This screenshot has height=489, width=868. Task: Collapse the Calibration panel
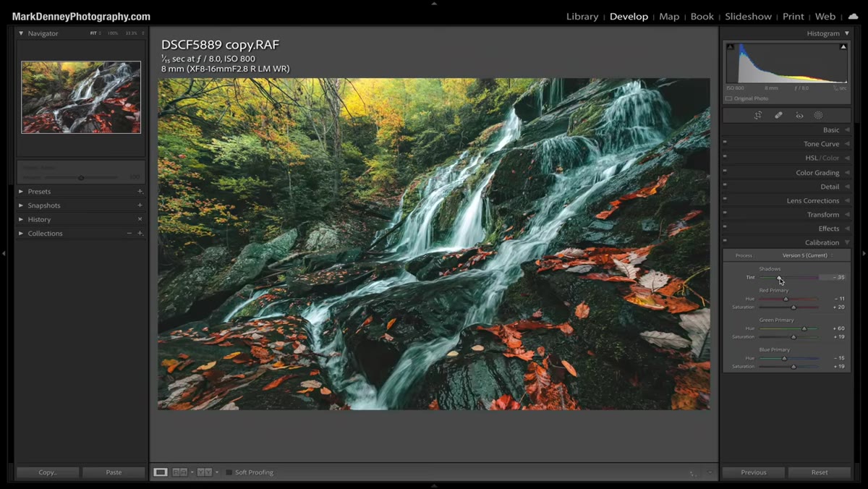click(847, 242)
